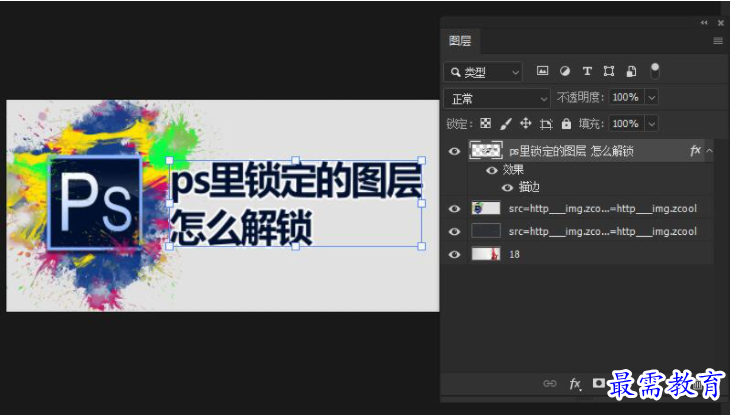Open the add layer style fx menu
731x416 pixels.
(575, 384)
